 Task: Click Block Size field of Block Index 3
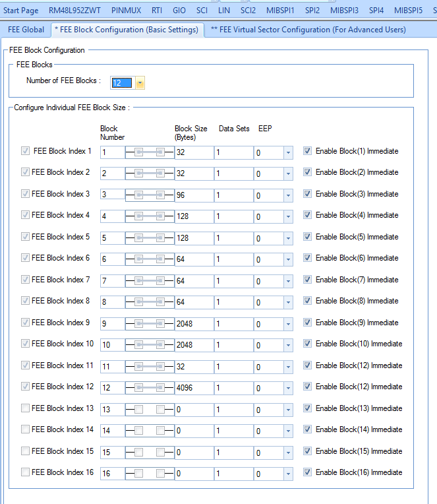[194, 195]
